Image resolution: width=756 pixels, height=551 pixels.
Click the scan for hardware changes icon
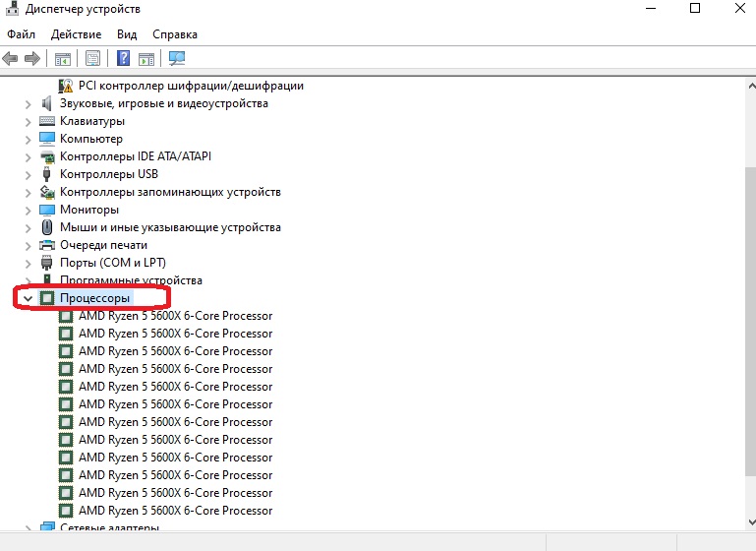click(177, 58)
